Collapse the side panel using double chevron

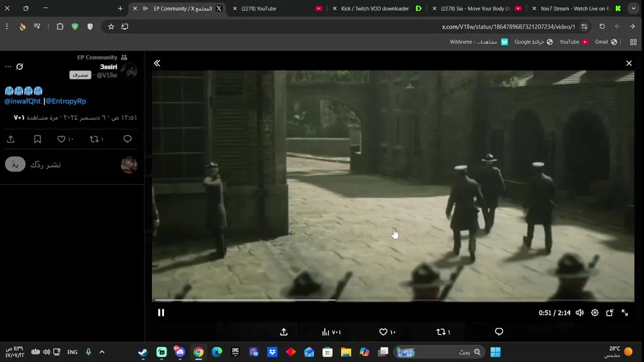coord(157,63)
